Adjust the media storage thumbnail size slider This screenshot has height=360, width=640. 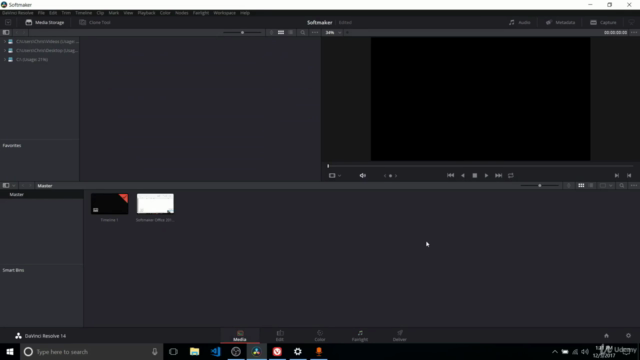(x=242, y=32)
